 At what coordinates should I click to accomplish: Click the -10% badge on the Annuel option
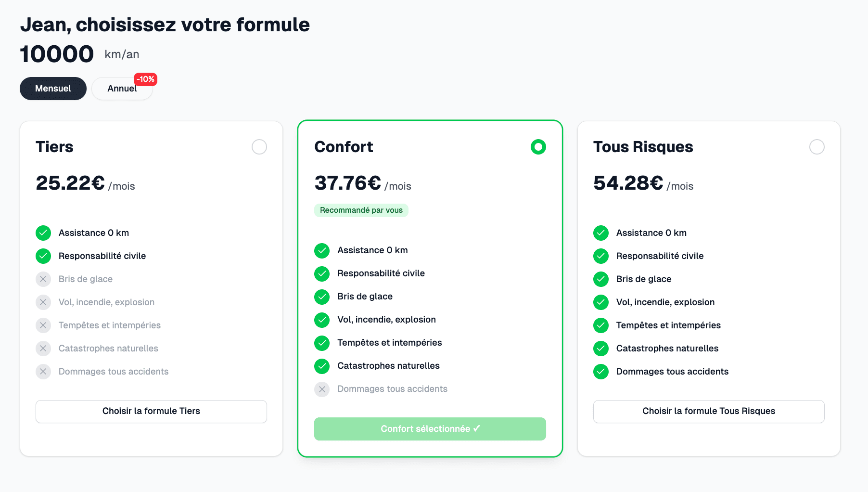point(145,79)
